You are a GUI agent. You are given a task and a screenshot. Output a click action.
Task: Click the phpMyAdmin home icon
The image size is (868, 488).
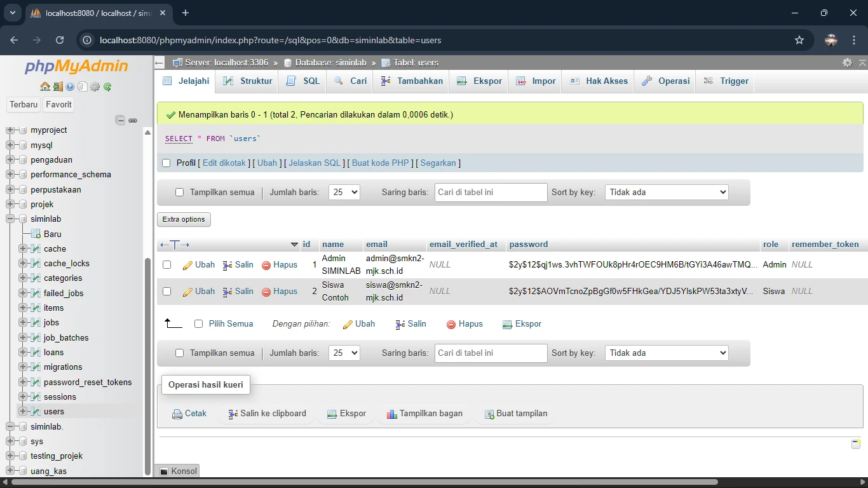click(x=44, y=87)
